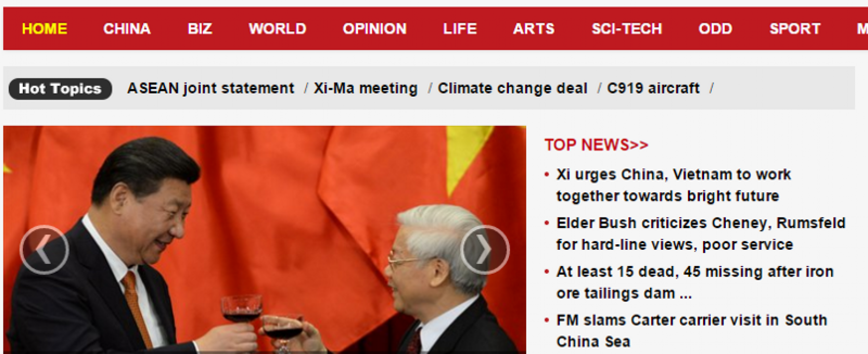Screen dimensions: 868x354
Task: View Climate change deal topic
Action: (512, 88)
